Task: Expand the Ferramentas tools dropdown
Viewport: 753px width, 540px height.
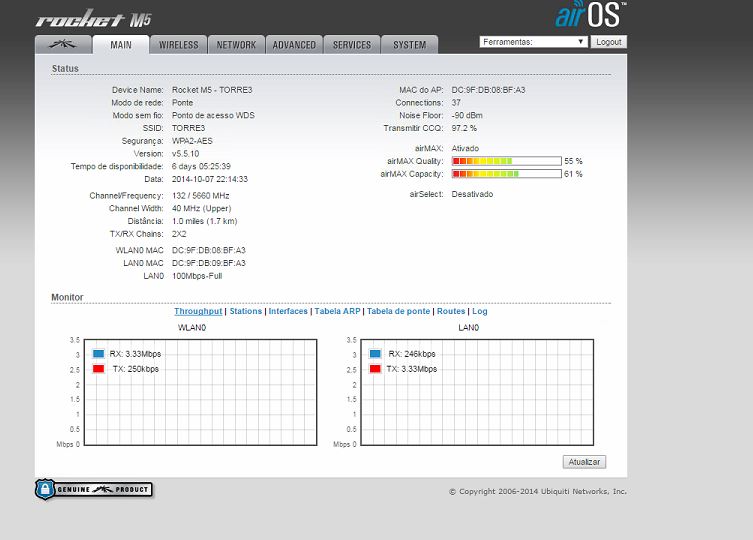Action: 534,42
